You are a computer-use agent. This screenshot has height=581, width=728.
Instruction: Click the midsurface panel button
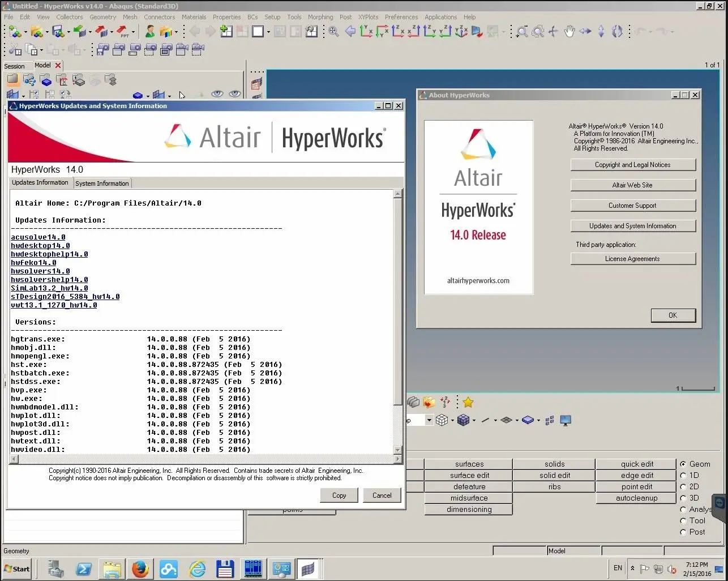pos(469,498)
